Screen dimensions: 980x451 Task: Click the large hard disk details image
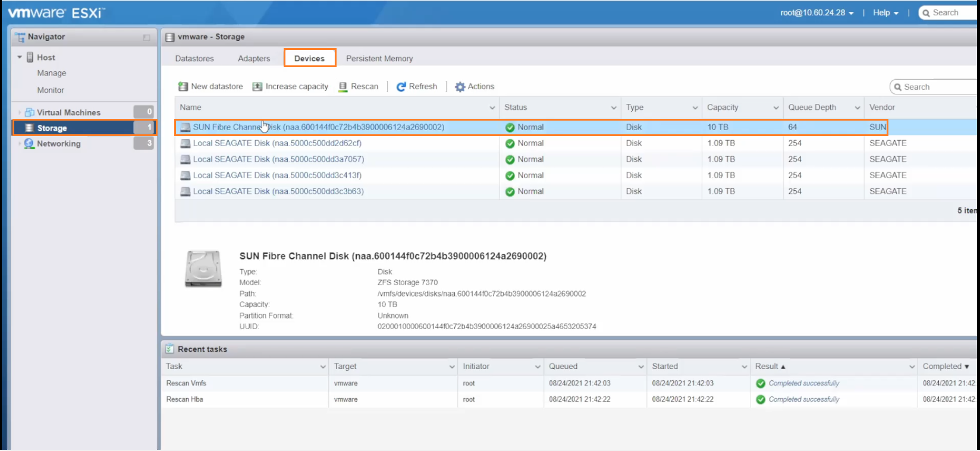[203, 269]
